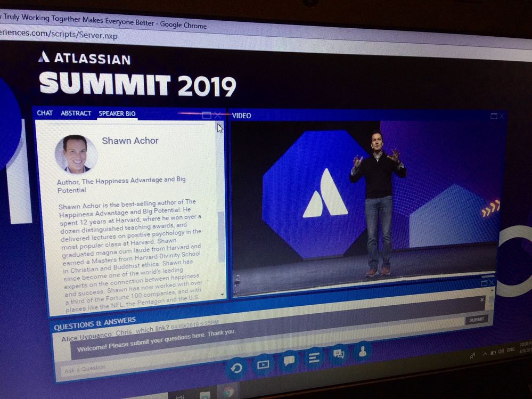Click the volume icon in system tray
Viewport: 532px width, 399px height.
coord(501,351)
